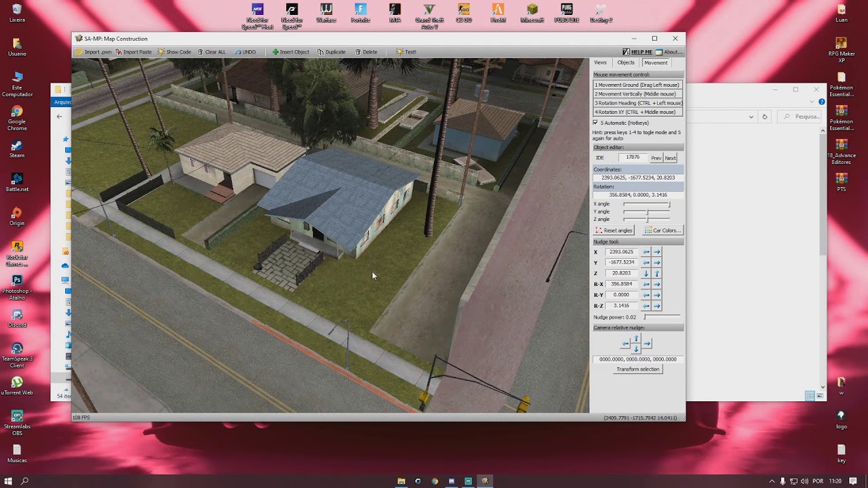Increase R-Z with the right arrow
This screenshot has height=488, width=868.
pos(656,306)
